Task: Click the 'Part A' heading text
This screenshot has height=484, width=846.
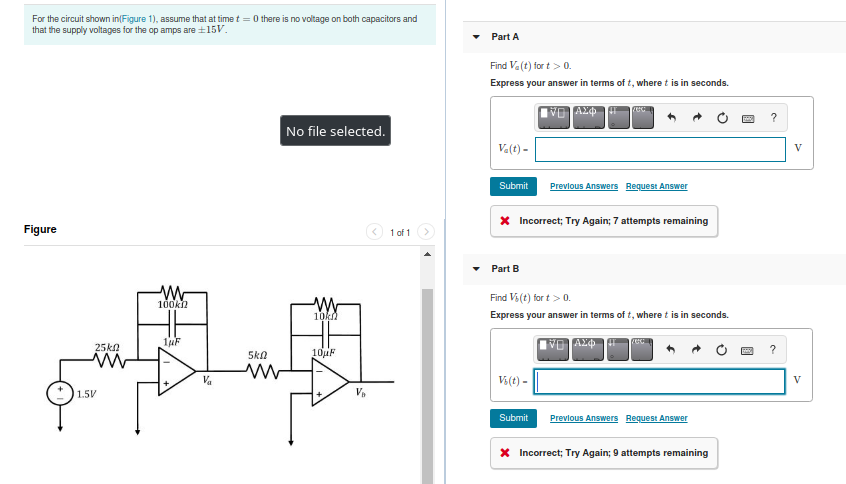Action: (x=505, y=37)
